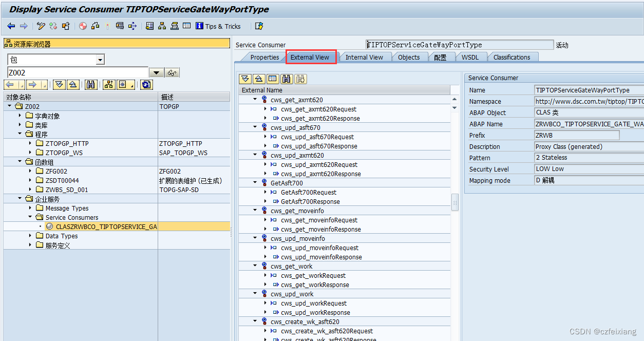Open the WSDL tab
Viewport: 644px width, 341px height.
pyautogui.click(x=471, y=57)
